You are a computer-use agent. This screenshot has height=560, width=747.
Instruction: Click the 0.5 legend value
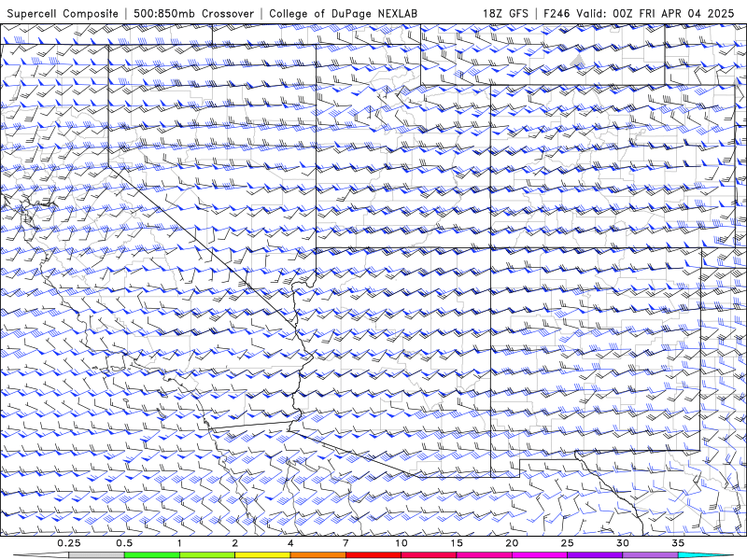[124, 543]
